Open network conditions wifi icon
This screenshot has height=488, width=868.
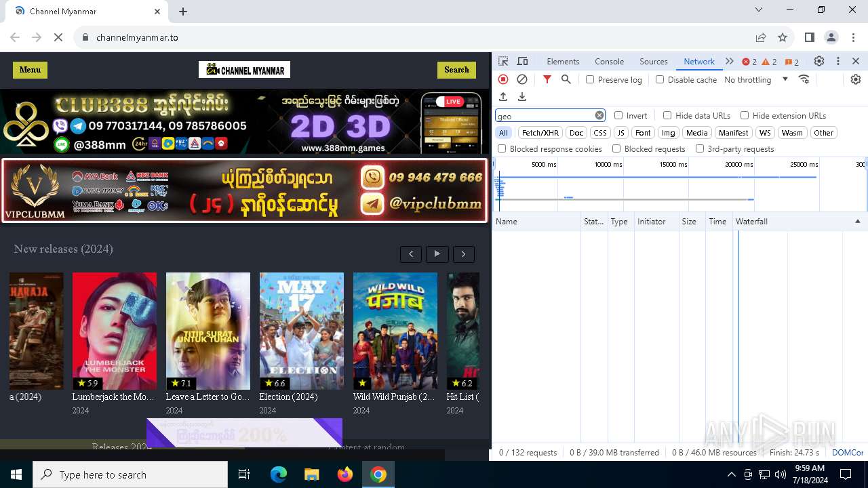804,79
